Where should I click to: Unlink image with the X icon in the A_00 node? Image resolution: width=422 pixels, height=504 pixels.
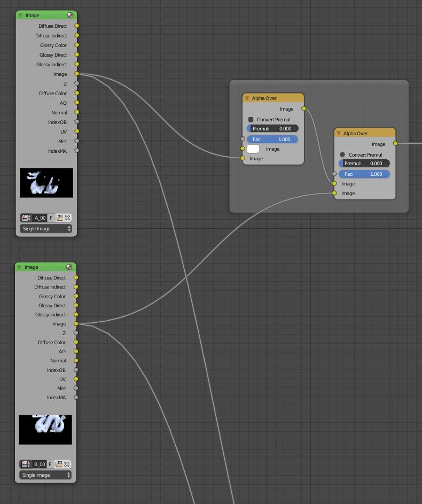67,218
